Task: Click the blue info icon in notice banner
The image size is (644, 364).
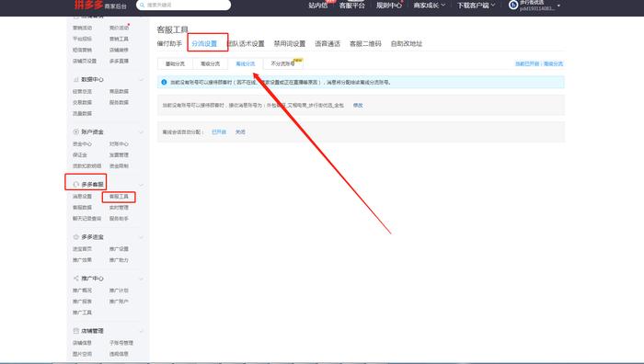Action: (164, 82)
